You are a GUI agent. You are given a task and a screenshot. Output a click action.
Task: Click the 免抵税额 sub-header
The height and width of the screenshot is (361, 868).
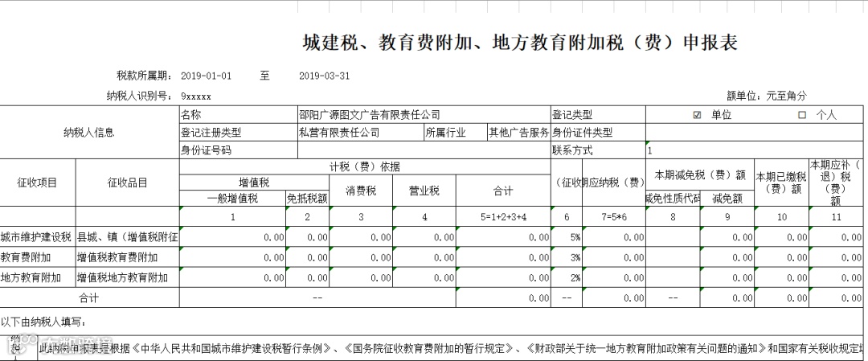(307, 199)
